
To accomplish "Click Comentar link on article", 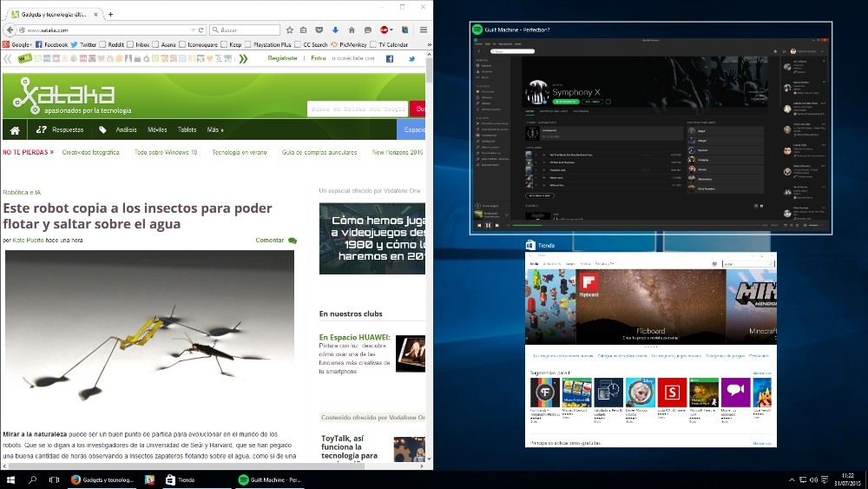I will tap(276, 241).
